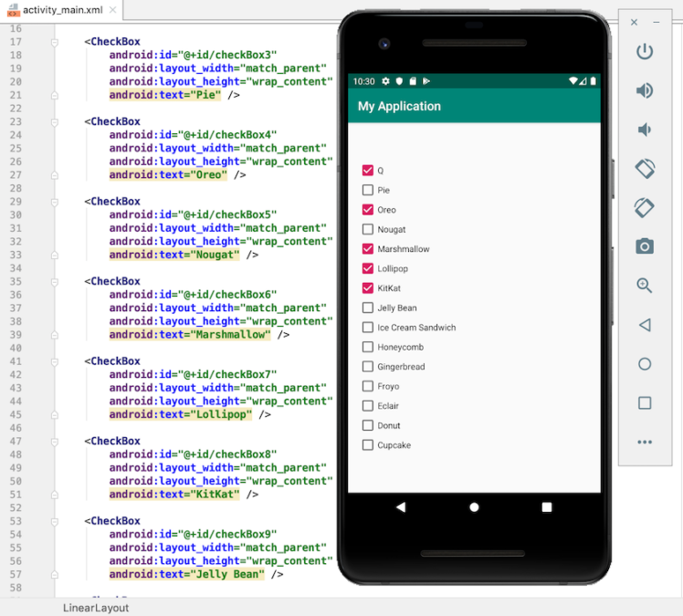Rotate the emulator right
683x616 pixels.
pyautogui.click(x=645, y=208)
